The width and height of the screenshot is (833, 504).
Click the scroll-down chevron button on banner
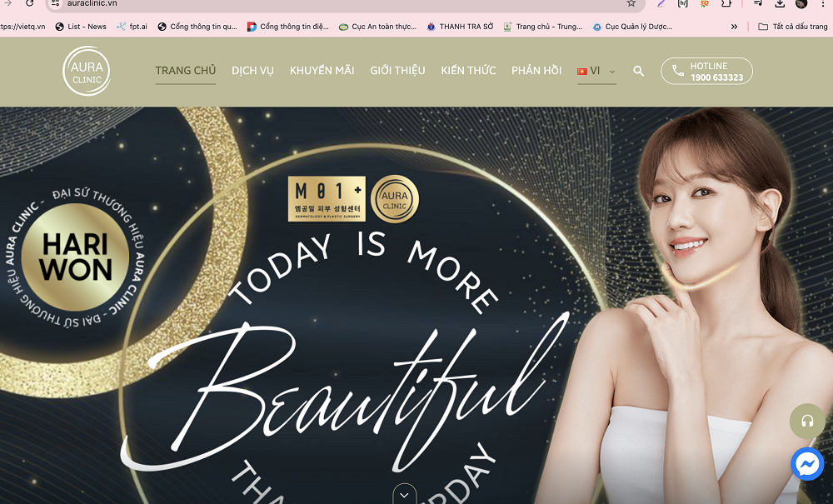pyautogui.click(x=404, y=495)
